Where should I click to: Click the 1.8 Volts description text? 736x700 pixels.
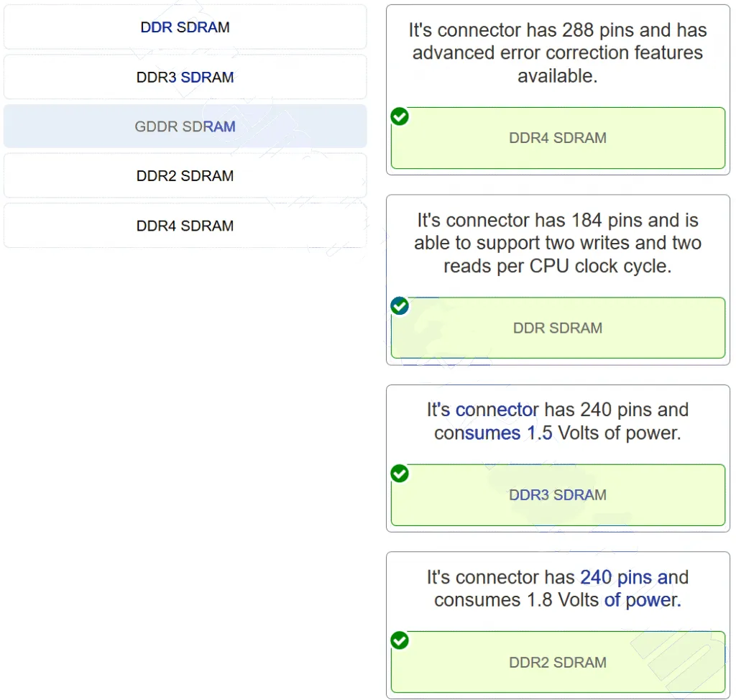(558, 599)
